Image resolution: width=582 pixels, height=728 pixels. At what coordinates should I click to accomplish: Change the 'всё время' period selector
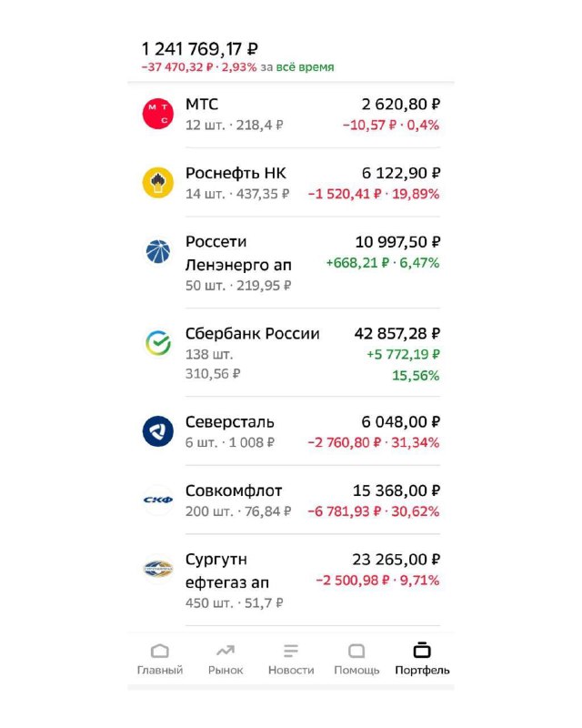click(305, 67)
